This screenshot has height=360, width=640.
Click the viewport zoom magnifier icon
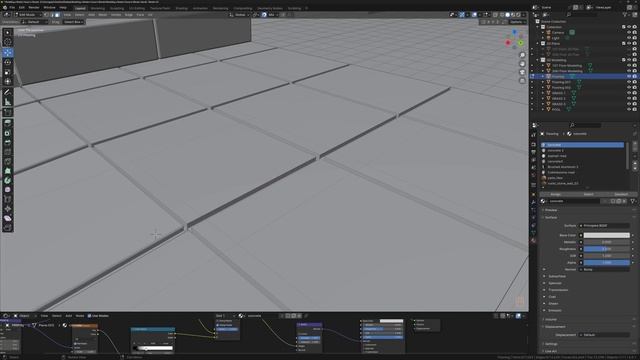[522, 55]
